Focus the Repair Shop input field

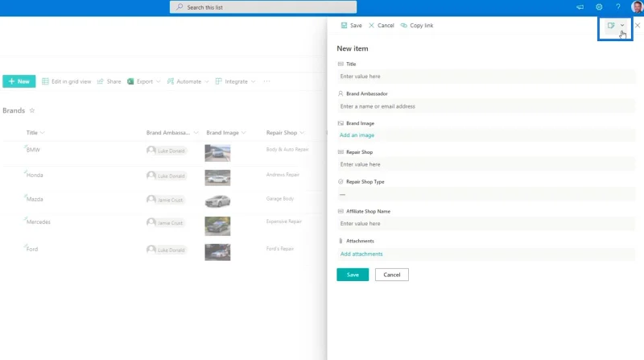coord(486,164)
